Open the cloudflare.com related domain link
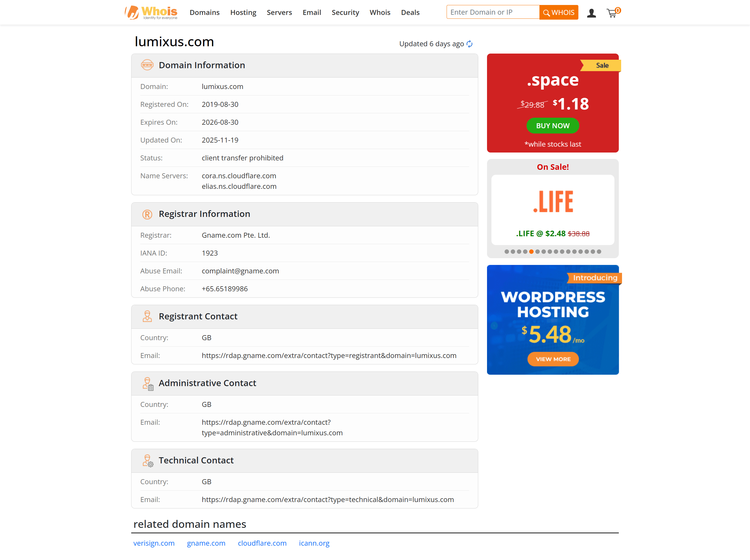This screenshot has height=560, width=750. 262,543
